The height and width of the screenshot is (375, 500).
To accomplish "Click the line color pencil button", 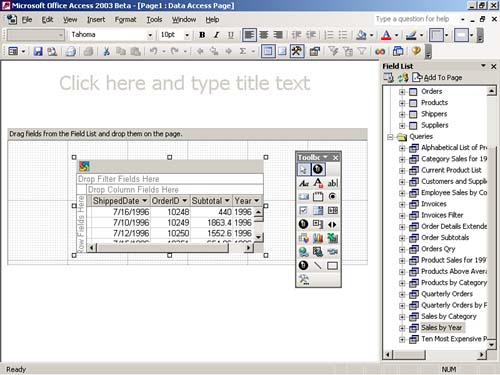I will tap(411, 35).
